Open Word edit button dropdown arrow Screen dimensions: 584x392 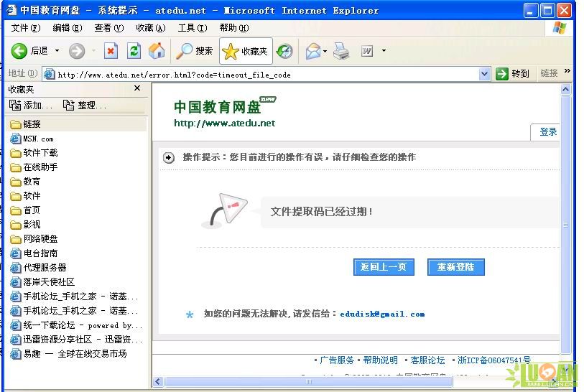coord(384,51)
